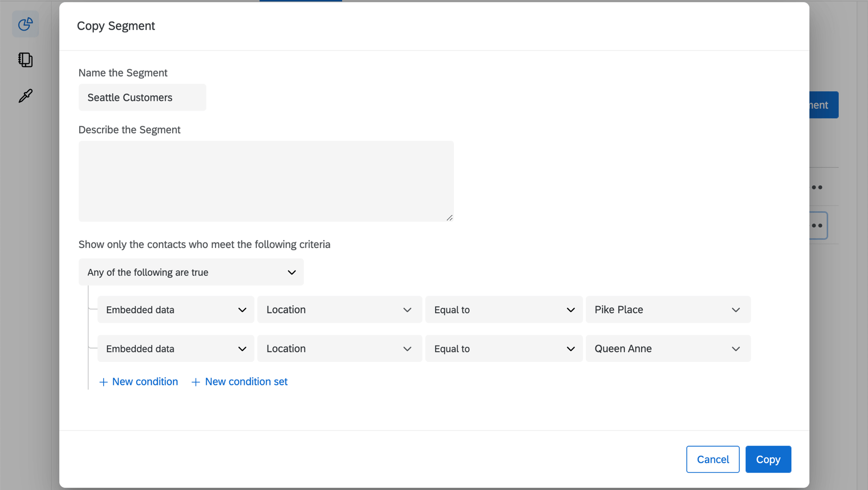Open the stacked pages sidebar icon
The height and width of the screenshot is (490, 868).
(26, 60)
